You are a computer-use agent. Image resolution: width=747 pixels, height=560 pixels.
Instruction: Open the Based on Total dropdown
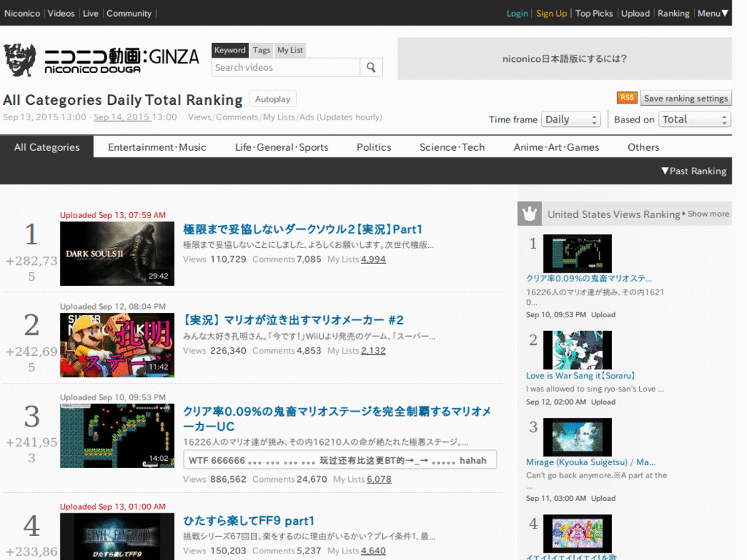[x=694, y=118]
